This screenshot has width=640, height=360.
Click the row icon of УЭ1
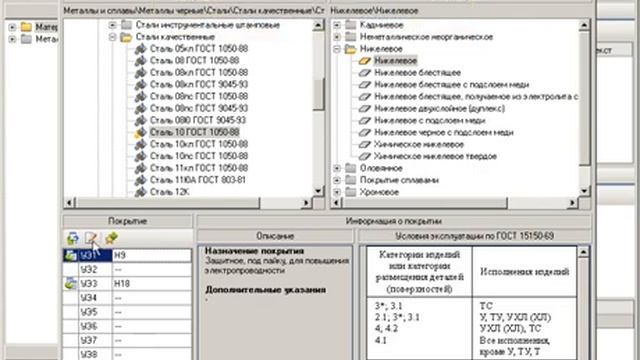coord(71,256)
